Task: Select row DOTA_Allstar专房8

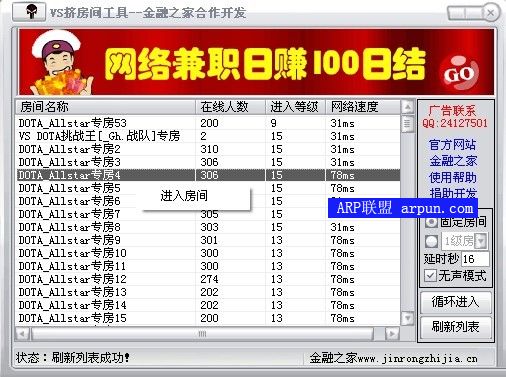Action: point(208,227)
